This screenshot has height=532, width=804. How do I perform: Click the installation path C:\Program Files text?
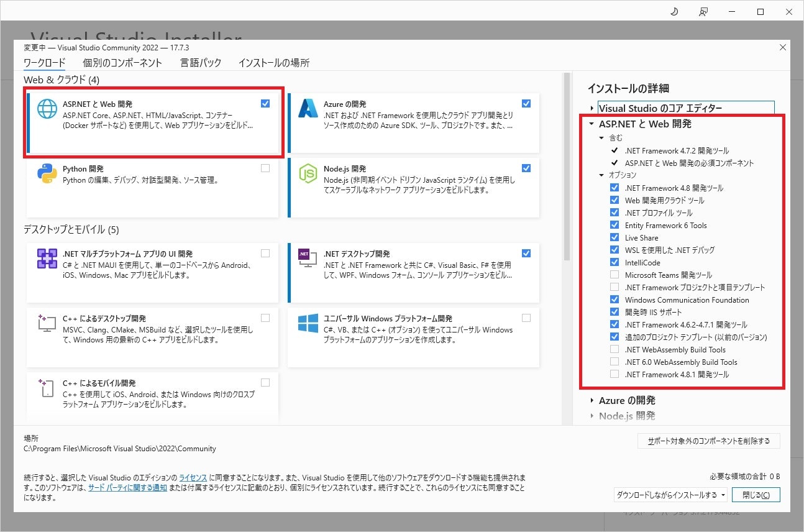(x=120, y=448)
